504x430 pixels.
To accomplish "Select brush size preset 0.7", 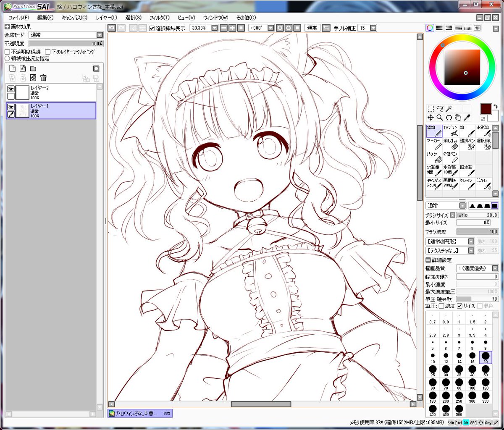I will (x=433, y=319).
